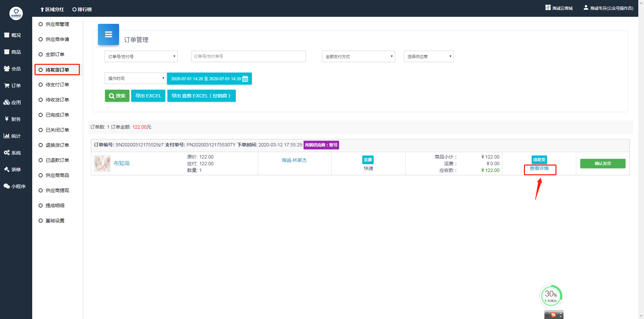The width and height of the screenshot is (644, 319).
Task: Open the 查看详情 order details link
Action: pyautogui.click(x=539, y=169)
